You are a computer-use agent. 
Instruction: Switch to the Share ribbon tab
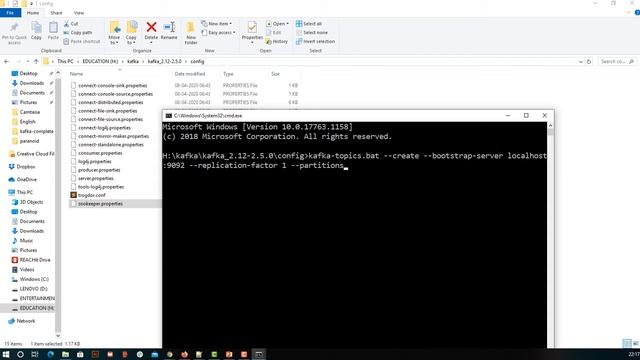[x=56, y=13]
